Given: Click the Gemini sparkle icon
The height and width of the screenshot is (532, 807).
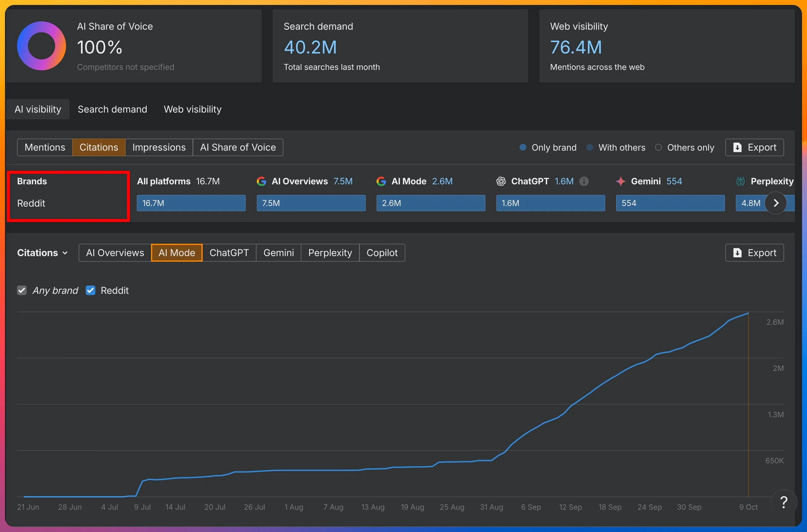Looking at the screenshot, I should tap(621, 181).
